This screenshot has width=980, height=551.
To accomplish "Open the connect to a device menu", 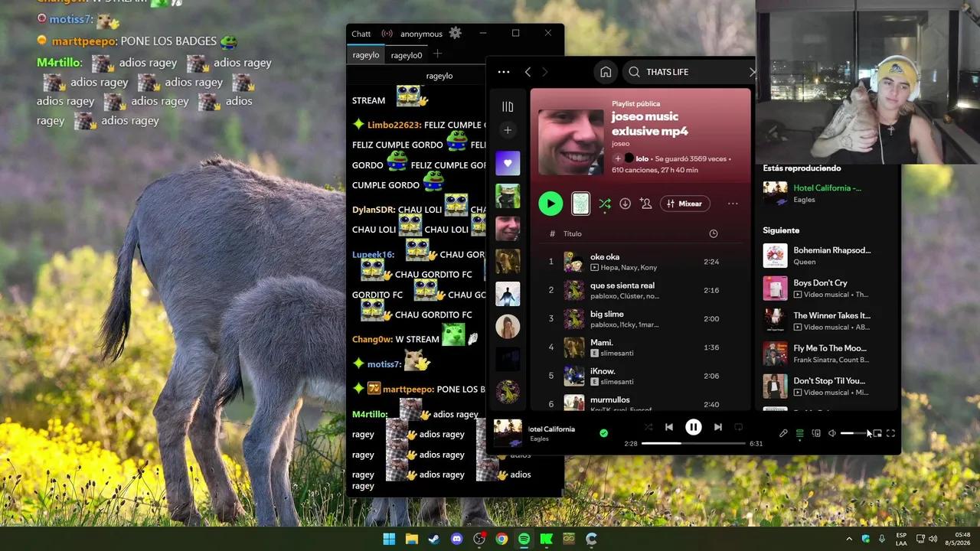I will pos(816,433).
